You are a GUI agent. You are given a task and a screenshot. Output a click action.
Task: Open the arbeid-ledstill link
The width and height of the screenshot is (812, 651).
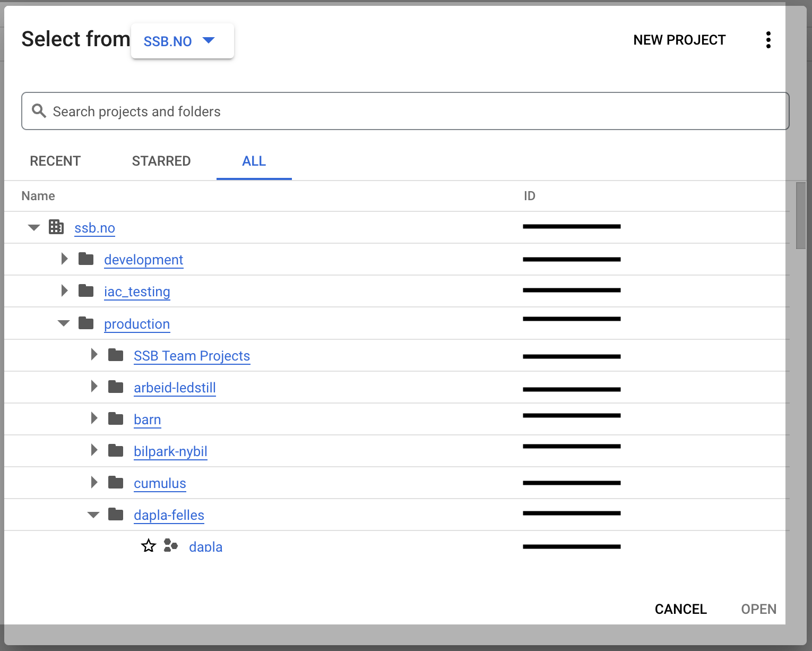tap(175, 388)
